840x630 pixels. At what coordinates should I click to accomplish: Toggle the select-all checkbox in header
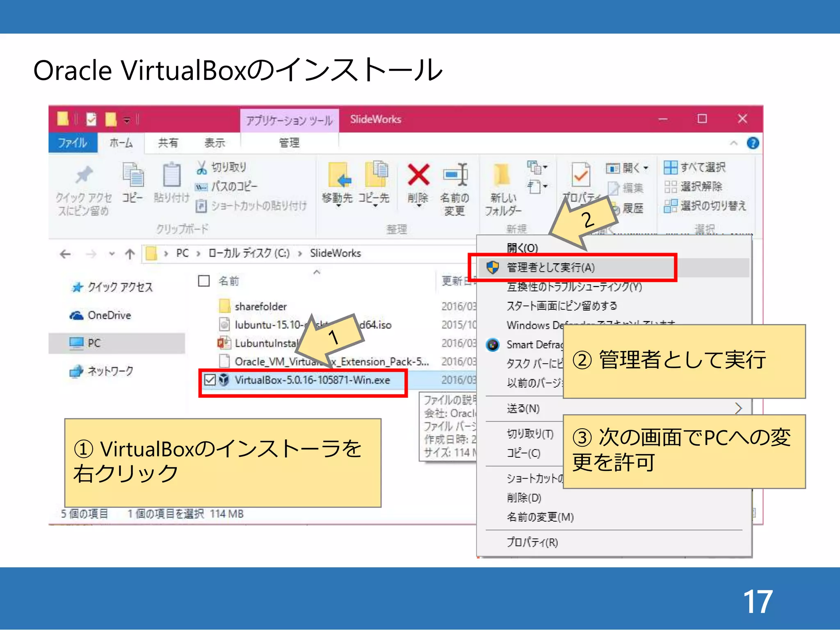pos(204,281)
